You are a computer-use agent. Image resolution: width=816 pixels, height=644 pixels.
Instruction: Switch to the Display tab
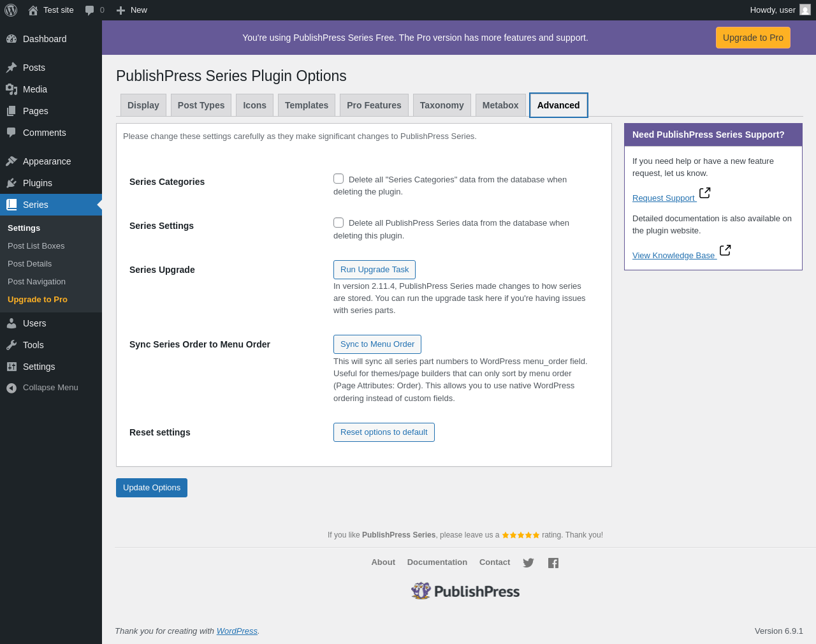click(143, 105)
